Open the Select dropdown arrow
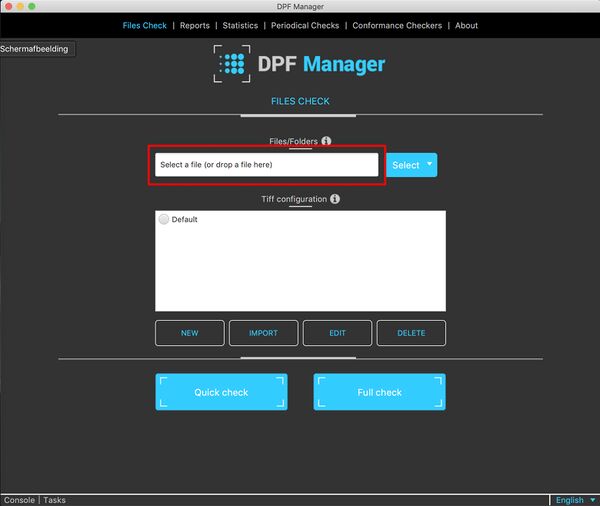The image size is (600, 506). tap(430, 163)
